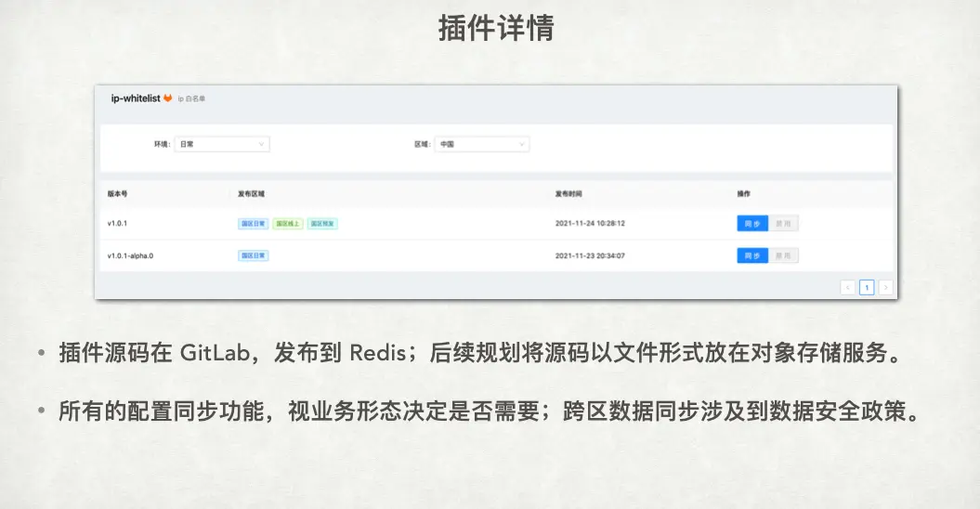Click the 版本号 column header

117,194
